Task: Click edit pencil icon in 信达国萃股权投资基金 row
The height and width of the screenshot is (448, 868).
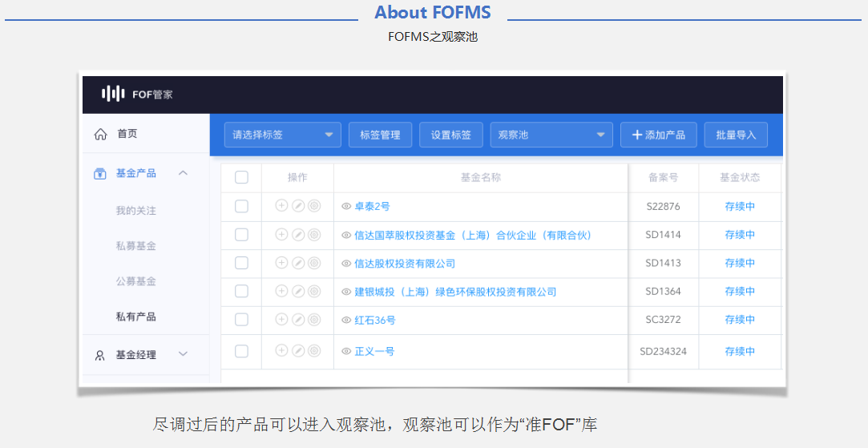Action: pos(298,234)
